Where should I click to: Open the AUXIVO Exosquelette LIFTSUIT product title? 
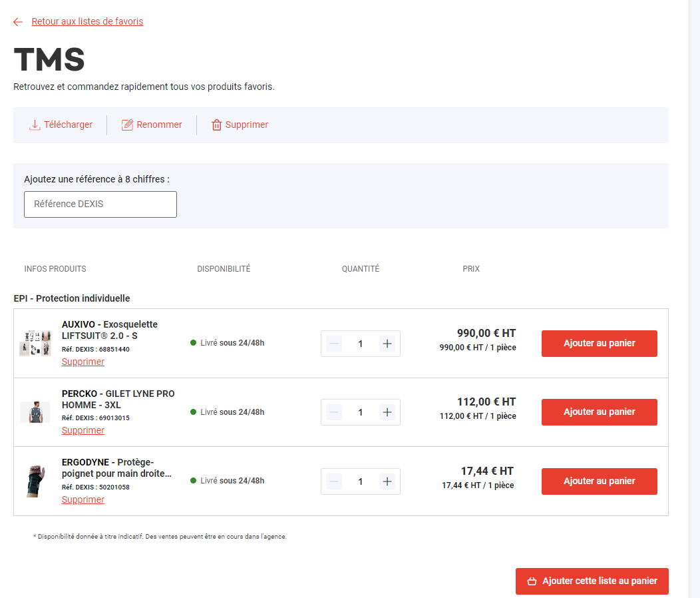(x=110, y=330)
